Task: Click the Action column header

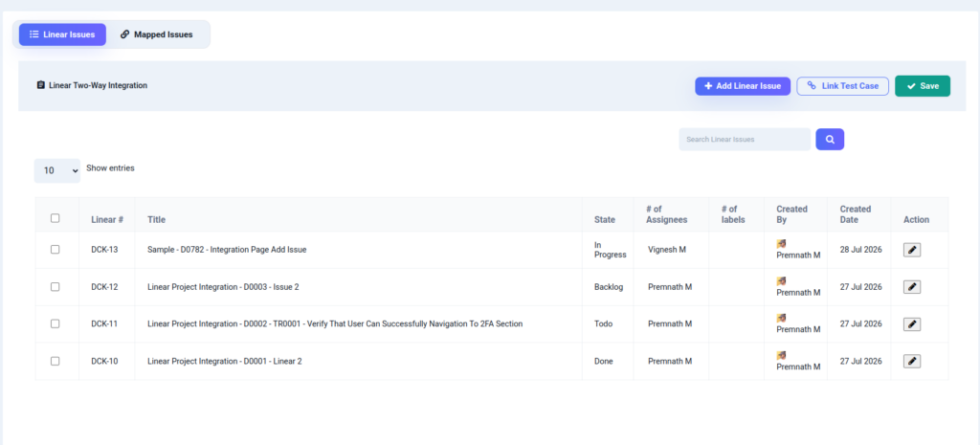Action: coord(916,220)
